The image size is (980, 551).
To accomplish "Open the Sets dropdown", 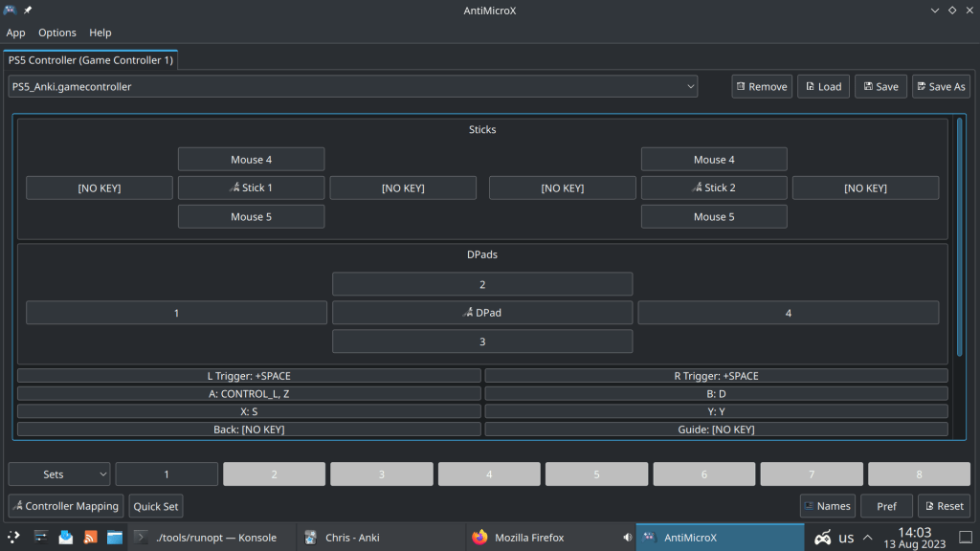I will [x=59, y=474].
